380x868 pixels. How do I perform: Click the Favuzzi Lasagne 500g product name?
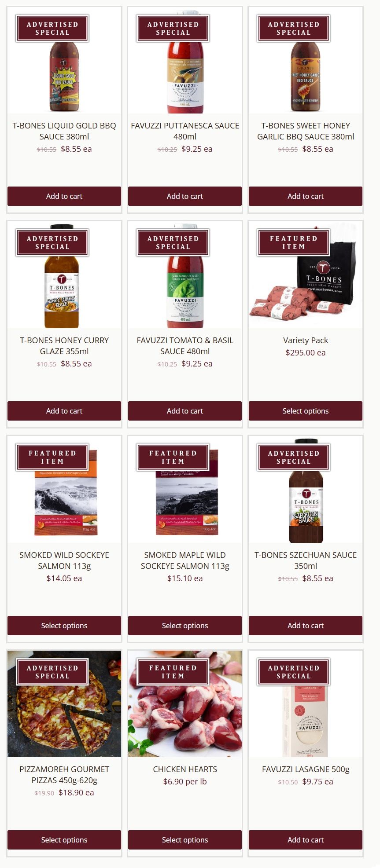pyautogui.click(x=306, y=769)
